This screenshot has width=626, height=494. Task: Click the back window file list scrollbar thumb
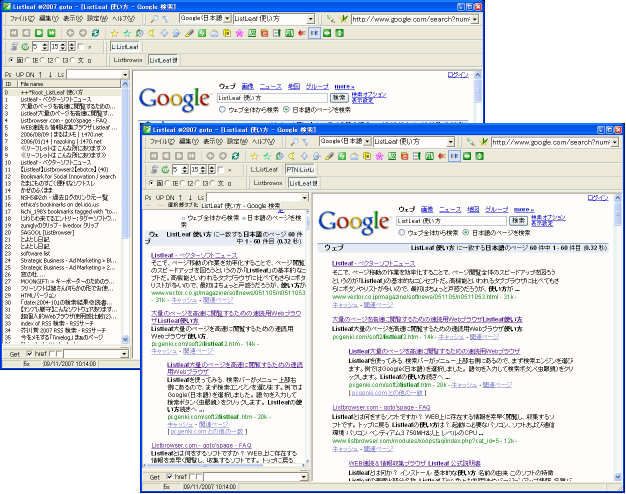pyautogui.click(x=125, y=164)
